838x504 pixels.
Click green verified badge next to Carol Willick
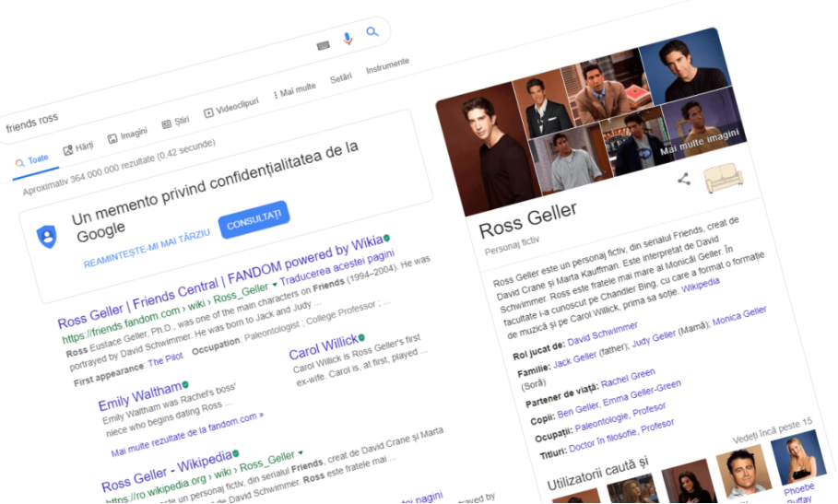tap(362, 339)
